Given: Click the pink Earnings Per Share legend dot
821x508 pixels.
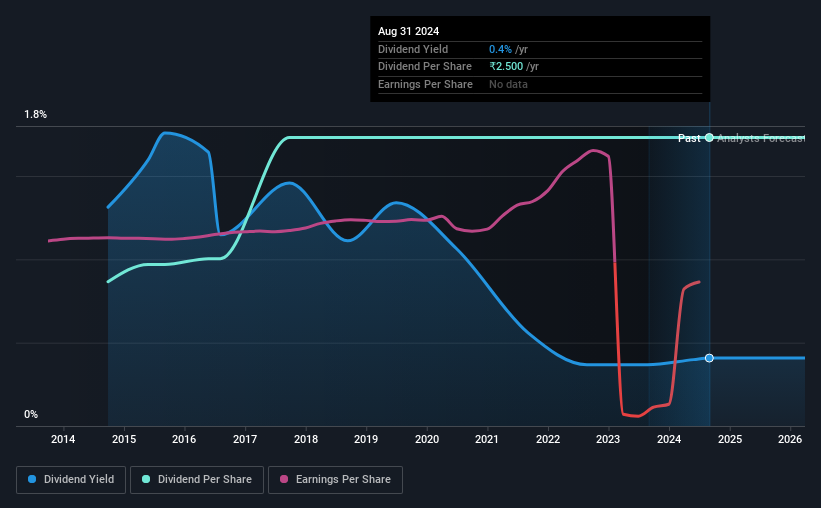Looking at the screenshot, I should [x=284, y=479].
